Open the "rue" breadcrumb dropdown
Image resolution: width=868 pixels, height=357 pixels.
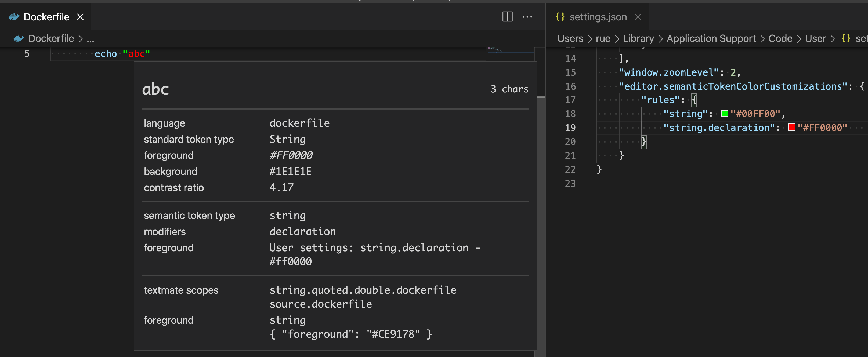coord(603,38)
